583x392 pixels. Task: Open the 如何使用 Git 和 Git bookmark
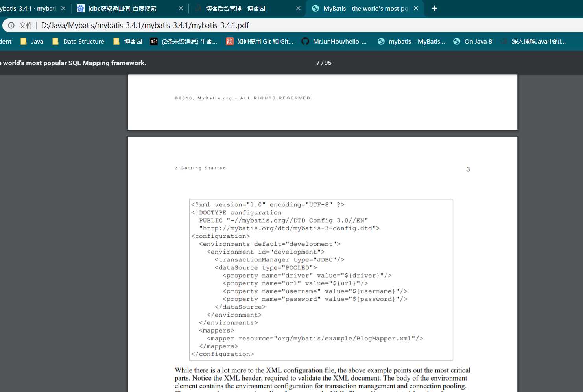coord(260,41)
